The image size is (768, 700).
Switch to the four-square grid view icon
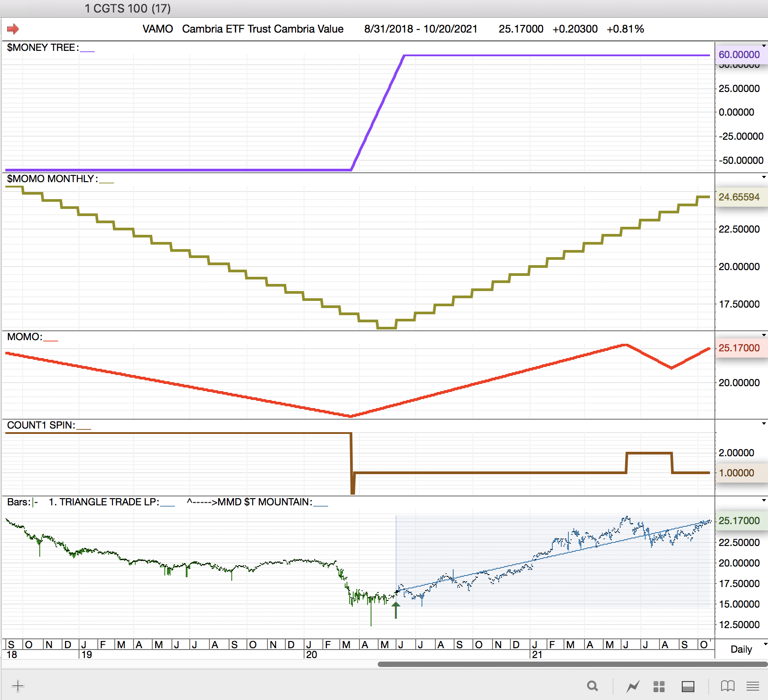[x=659, y=686]
